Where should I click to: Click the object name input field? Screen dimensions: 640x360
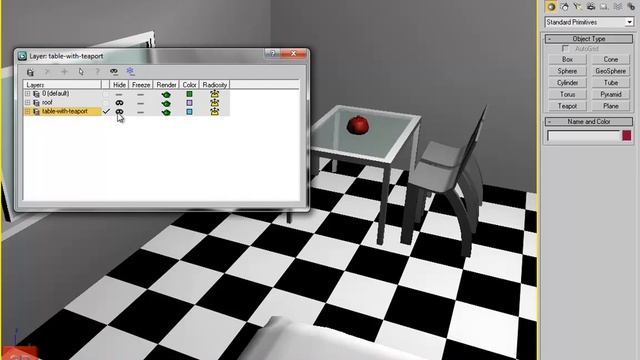click(583, 136)
